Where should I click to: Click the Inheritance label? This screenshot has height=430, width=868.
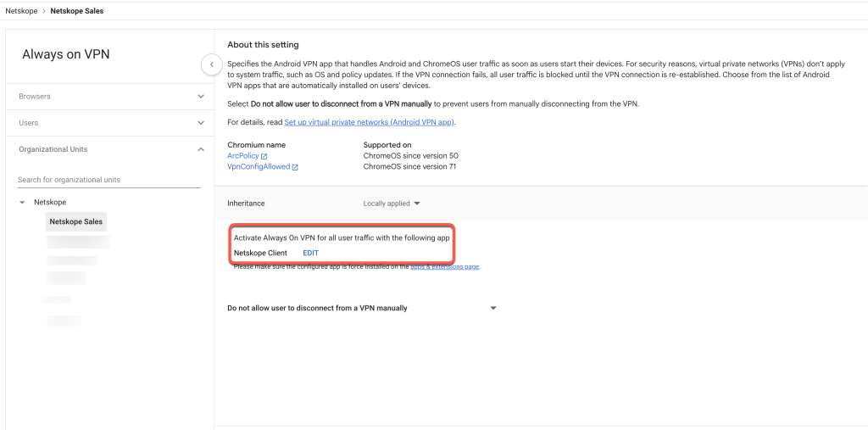pos(247,204)
